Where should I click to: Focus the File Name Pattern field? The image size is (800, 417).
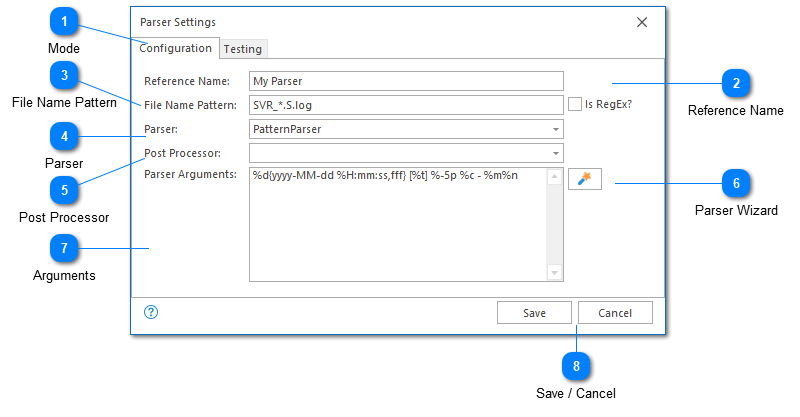point(406,105)
